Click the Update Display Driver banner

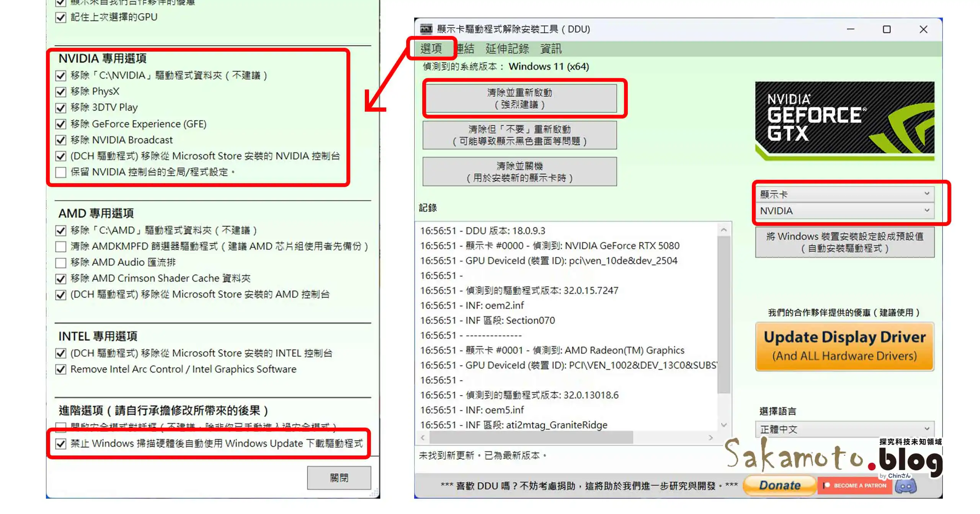pos(844,346)
